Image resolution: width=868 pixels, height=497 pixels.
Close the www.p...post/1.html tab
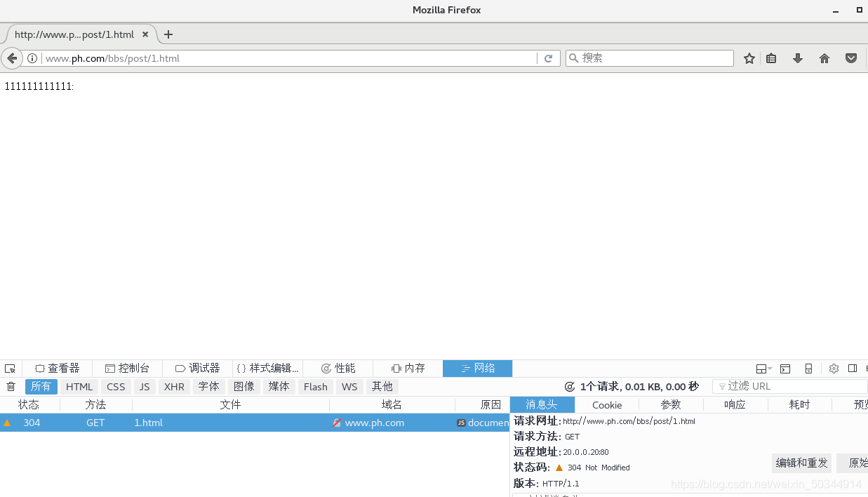(145, 34)
